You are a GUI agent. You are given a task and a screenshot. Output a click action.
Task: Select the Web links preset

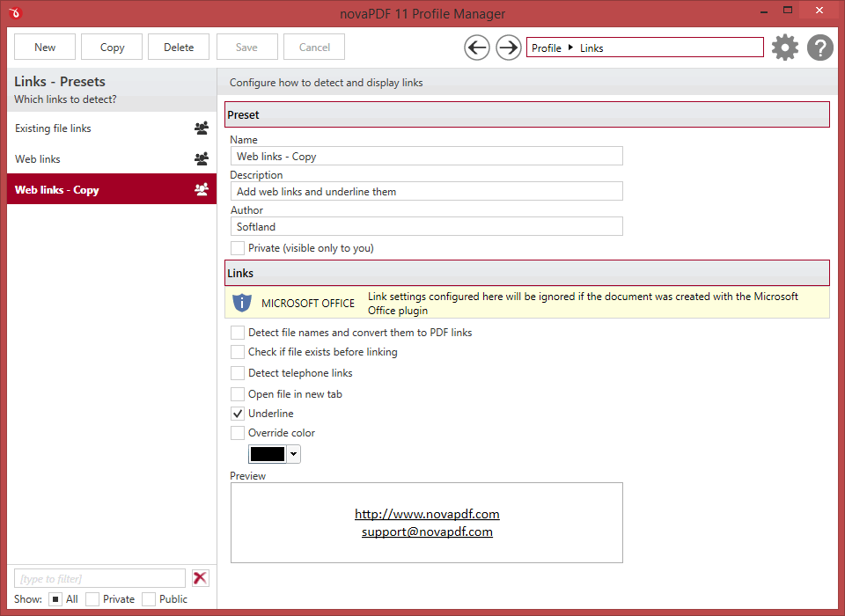pyautogui.click(x=38, y=159)
